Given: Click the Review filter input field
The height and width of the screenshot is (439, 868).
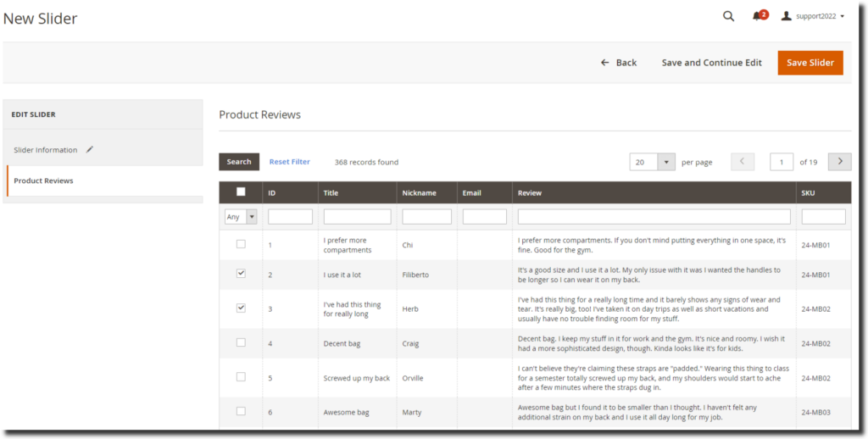Looking at the screenshot, I should (654, 216).
